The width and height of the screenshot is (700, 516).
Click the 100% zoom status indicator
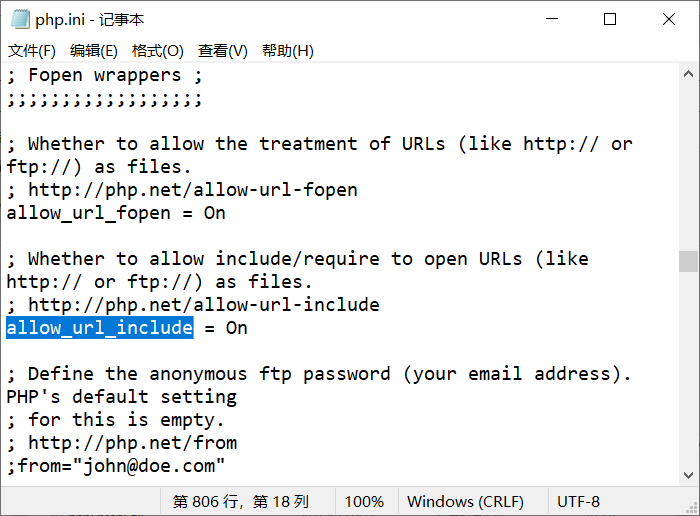[364, 501]
